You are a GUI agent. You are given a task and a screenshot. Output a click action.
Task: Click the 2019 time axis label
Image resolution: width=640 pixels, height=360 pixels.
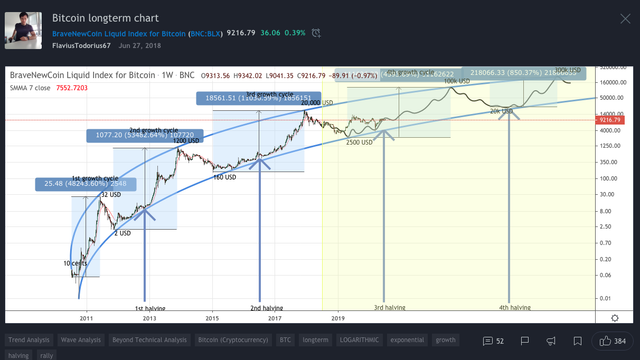pyautogui.click(x=338, y=318)
